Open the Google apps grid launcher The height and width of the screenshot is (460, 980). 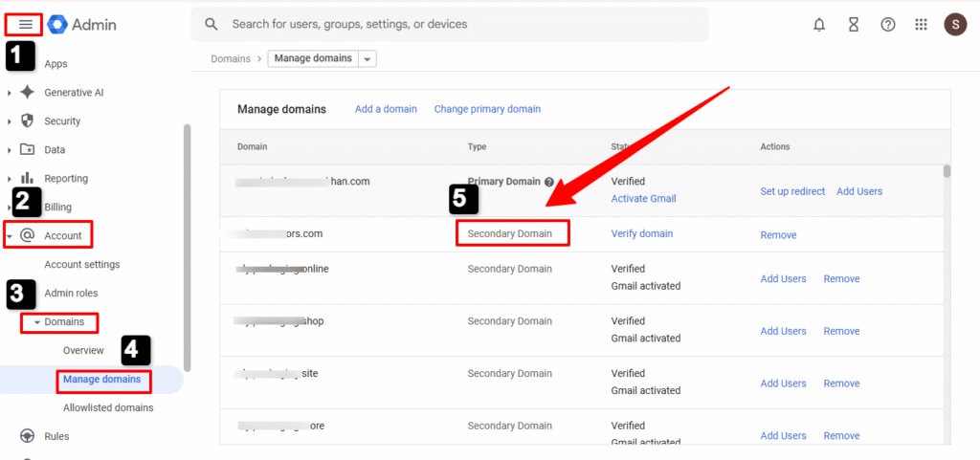click(x=922, y=25)
